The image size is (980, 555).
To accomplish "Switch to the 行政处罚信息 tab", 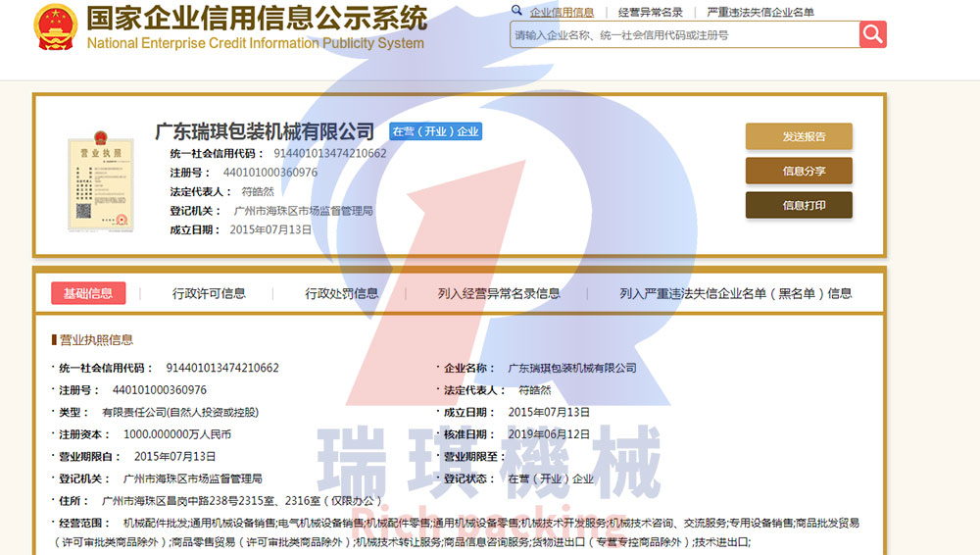I will pos(341,293).
